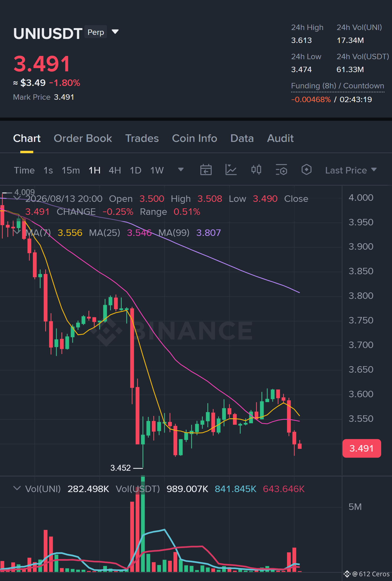Screen dimensions: 392x581
Task: Open the chart indicators icon
Action: point(231,170)
